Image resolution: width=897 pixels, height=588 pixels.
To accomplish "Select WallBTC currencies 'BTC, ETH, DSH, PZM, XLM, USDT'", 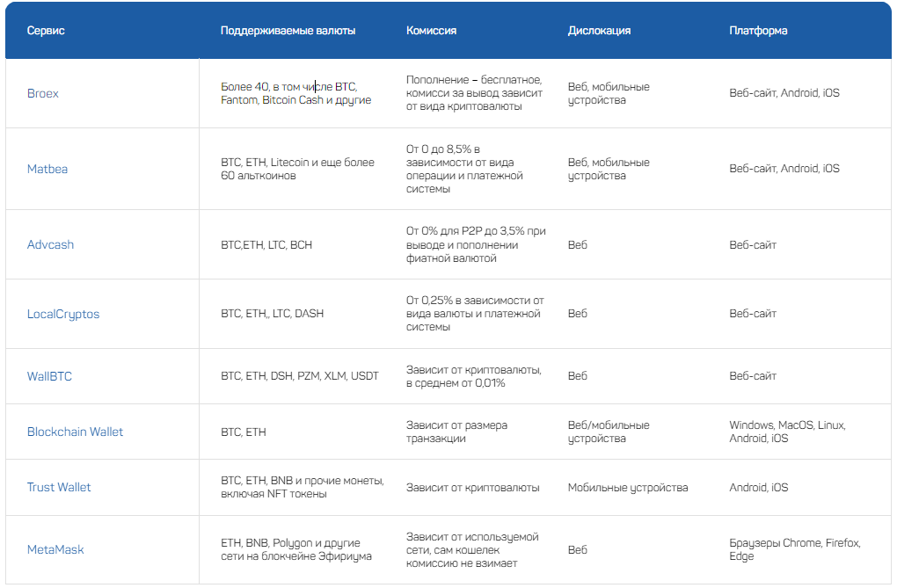I will point(300,376).
